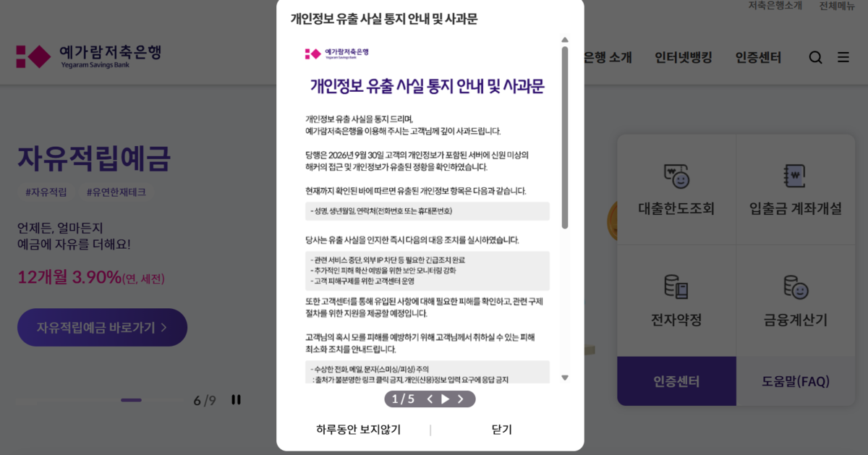Open 입출금 계좌개설 account icon

tap(796, 177)
